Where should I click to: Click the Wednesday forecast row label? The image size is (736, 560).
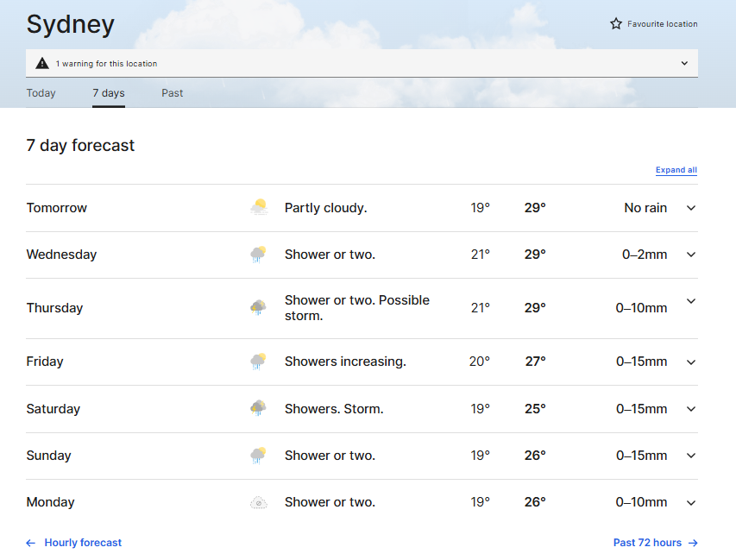point(61,255)
